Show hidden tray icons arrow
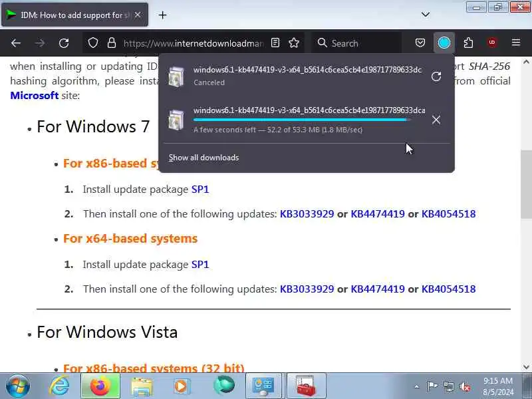This screenshot has height=399, width=532. pyautogui.click(x=417, y=386)
